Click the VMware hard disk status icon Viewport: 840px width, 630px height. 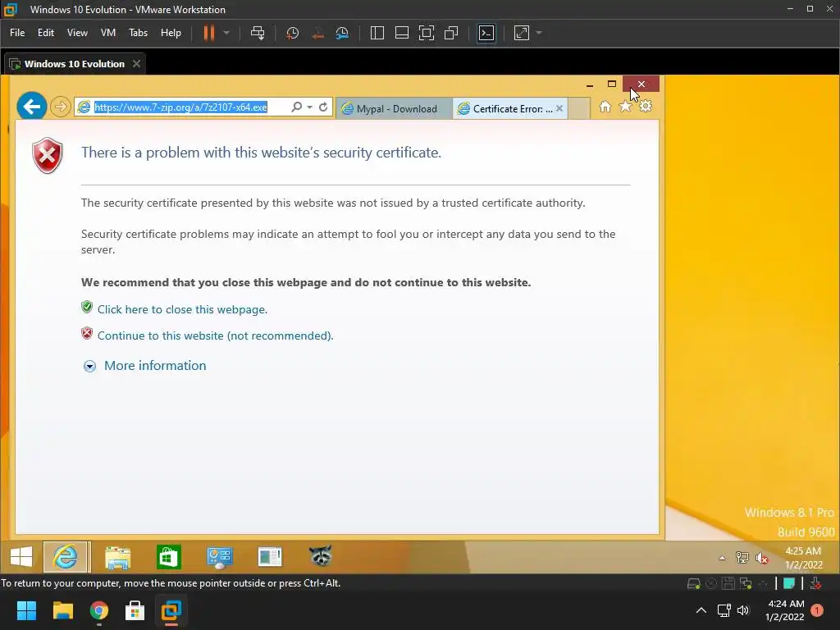[x=694, y=584]
